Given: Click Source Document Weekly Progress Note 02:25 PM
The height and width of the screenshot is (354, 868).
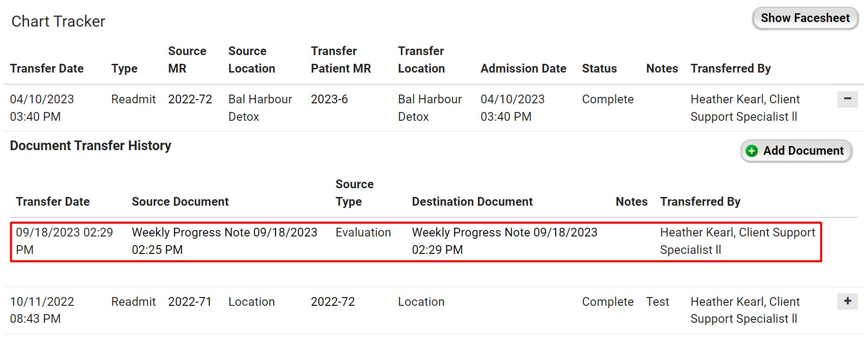Looking at the screenshot, I should pyautogui.click(x=224, y=241).
